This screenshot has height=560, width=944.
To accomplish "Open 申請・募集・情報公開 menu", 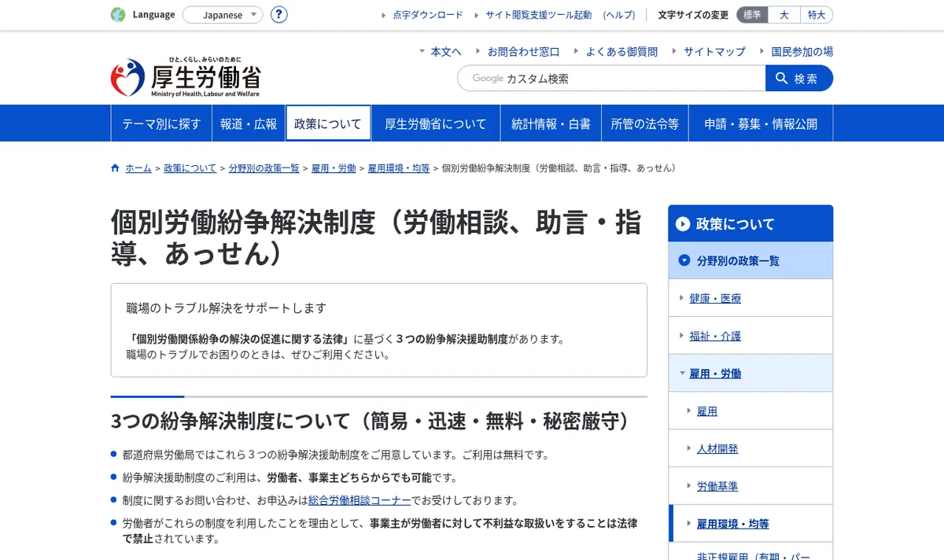I will (x=761, y=123).
